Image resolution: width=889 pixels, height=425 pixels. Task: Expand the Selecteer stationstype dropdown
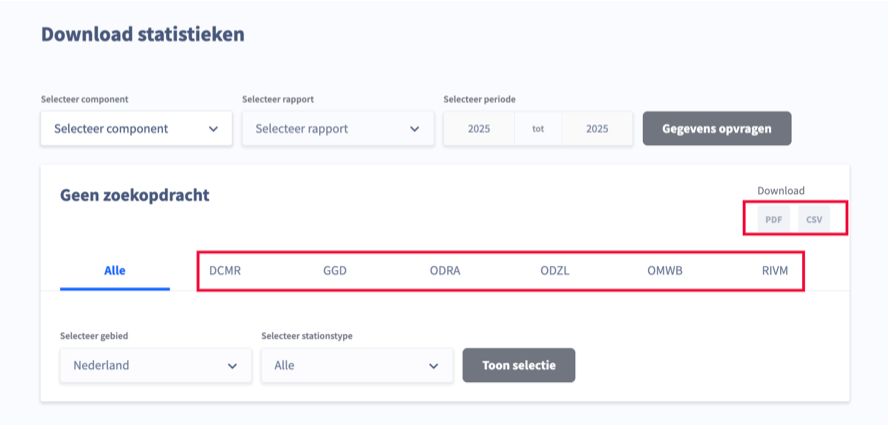(356, 366)
